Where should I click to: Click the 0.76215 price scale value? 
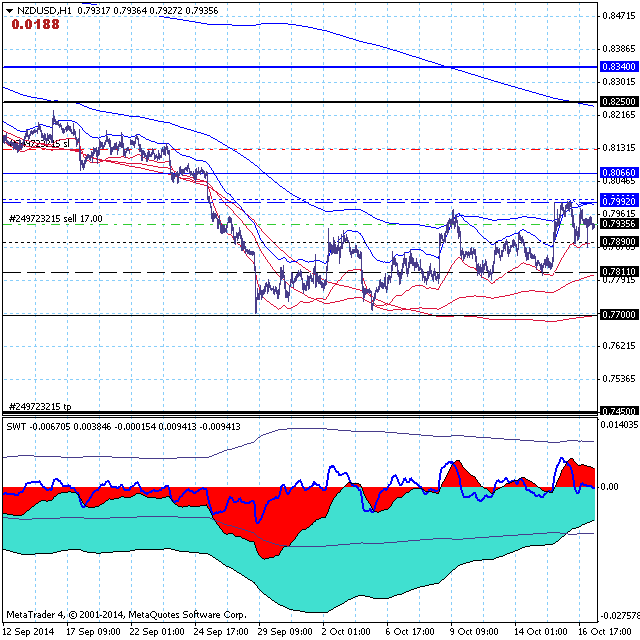(x=619, y=346)
